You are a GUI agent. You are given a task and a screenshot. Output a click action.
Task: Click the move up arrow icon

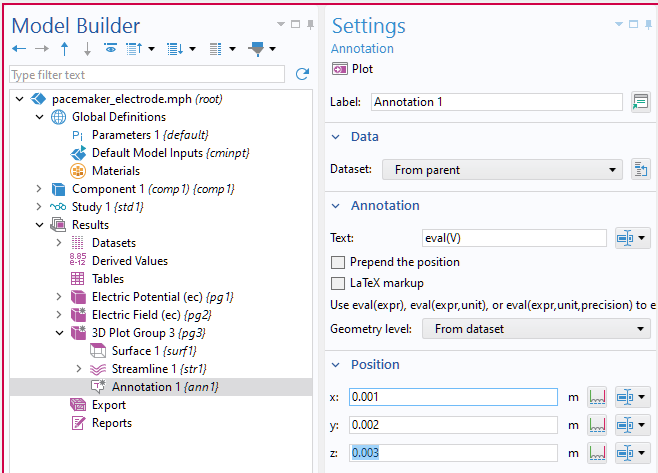tap(65, 48)
